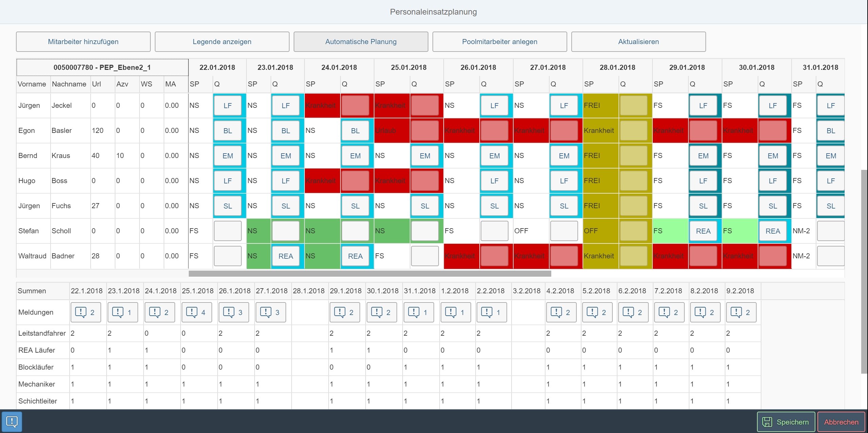Viewport: 868px width, 433px height.
Task: Open Meldungen alert icon for 31.1.2018
Action: point(414,312)
